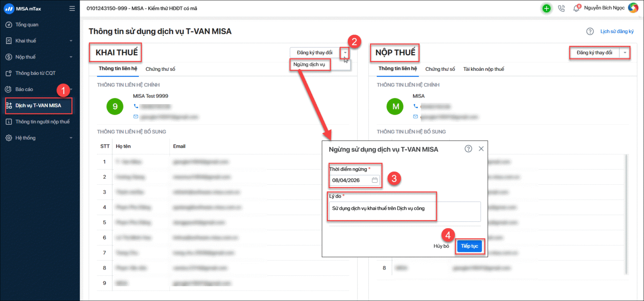This screenshot has width=644, height=301.
Task: Click the email icon under MISA Test 9999
Action: point(136,117)
